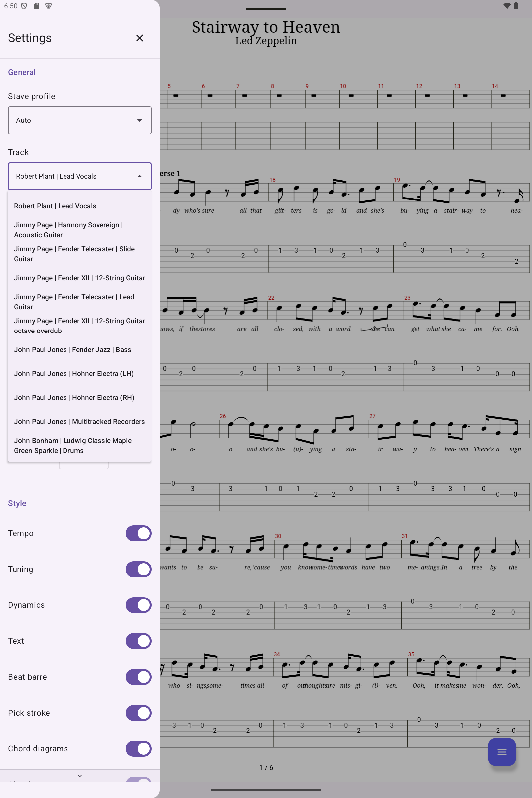
Task: Select John Bonham drums track
Action: [73, 445]
